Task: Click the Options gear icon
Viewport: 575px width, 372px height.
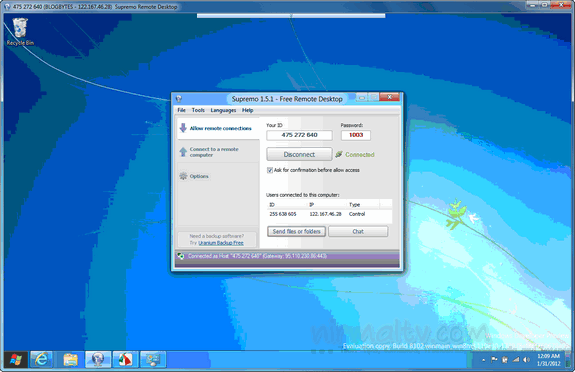Action: [x=183, y=176]
